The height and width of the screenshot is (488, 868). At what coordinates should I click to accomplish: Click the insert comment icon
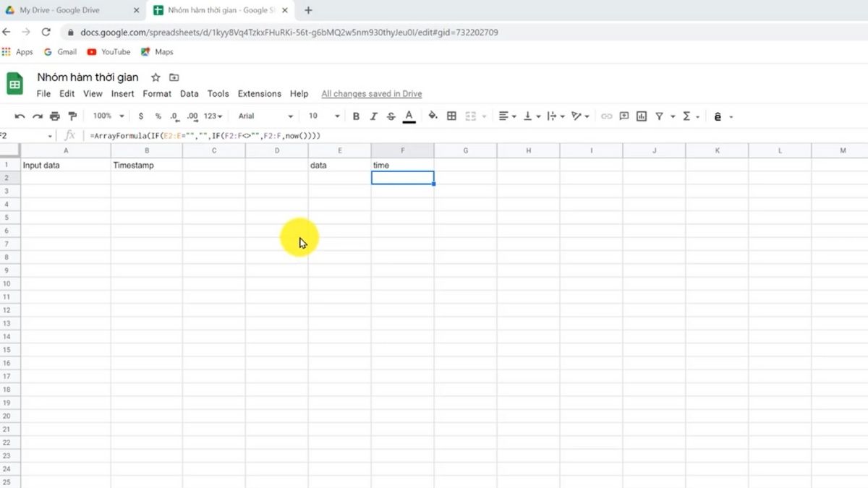(624, 116)
